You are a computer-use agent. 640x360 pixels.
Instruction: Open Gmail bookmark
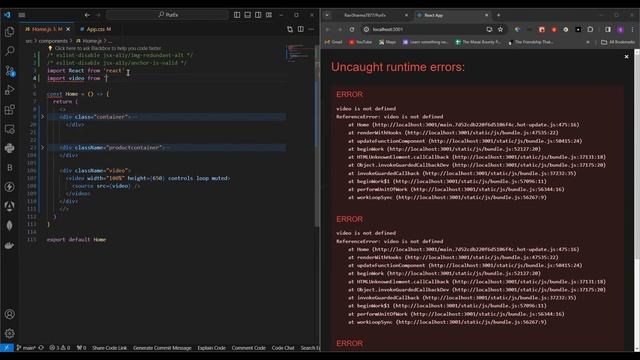[333, 42]
